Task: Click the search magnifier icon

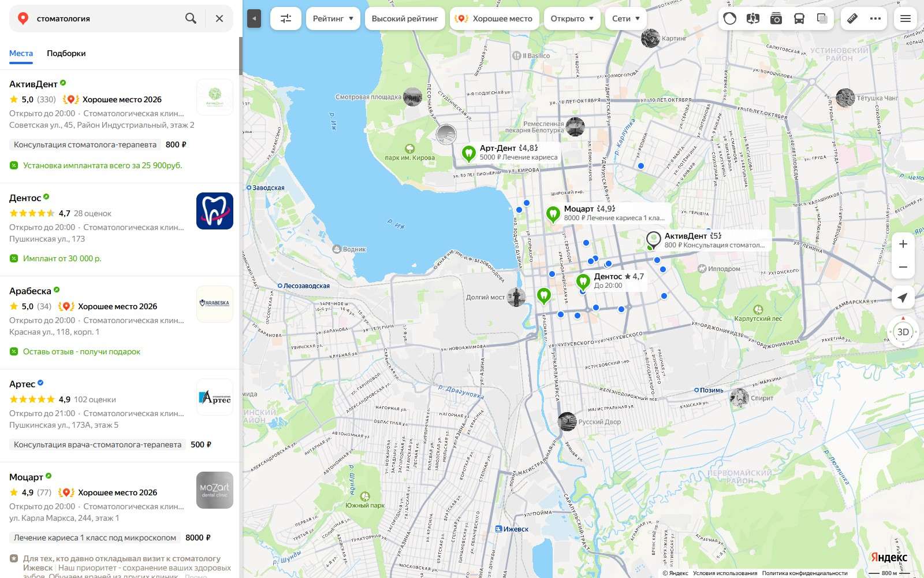Action: [191, 18]
